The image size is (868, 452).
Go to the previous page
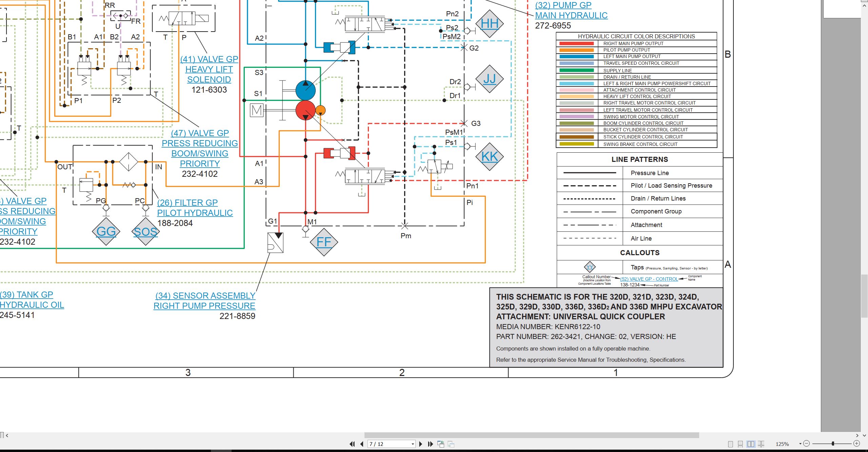coord(361,444)
